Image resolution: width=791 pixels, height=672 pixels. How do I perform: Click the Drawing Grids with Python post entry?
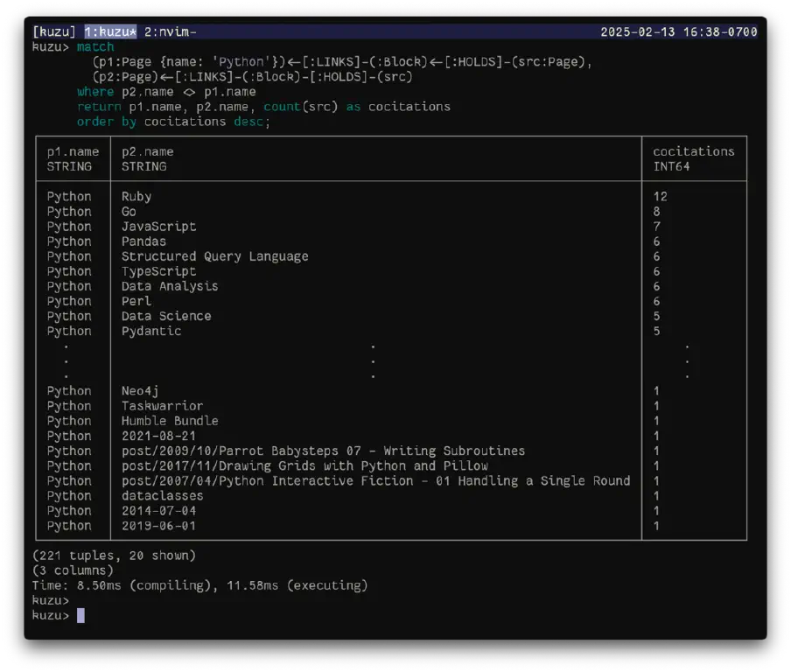(x=304, y=465)
